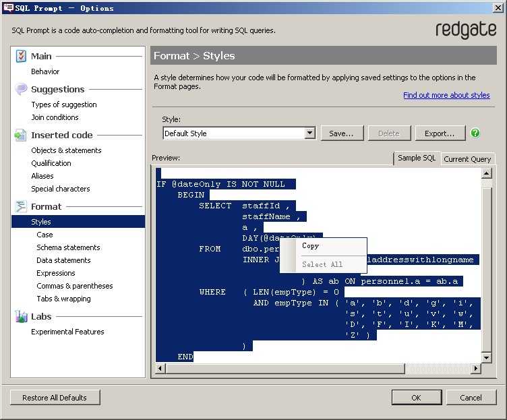The width and height of the screenshot is (507, 420).
Task: Click the Format section heading in sidebar
Action: pyautogui.click(x=47, y=206)
